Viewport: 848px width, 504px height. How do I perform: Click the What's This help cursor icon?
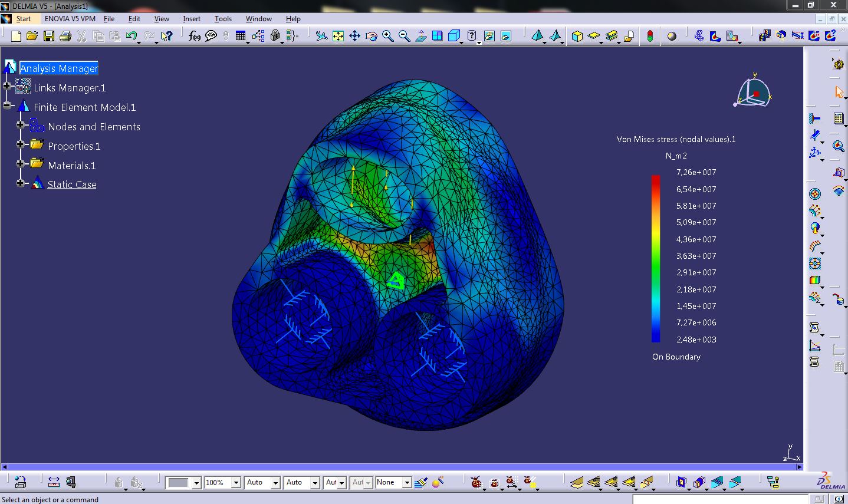166,37
